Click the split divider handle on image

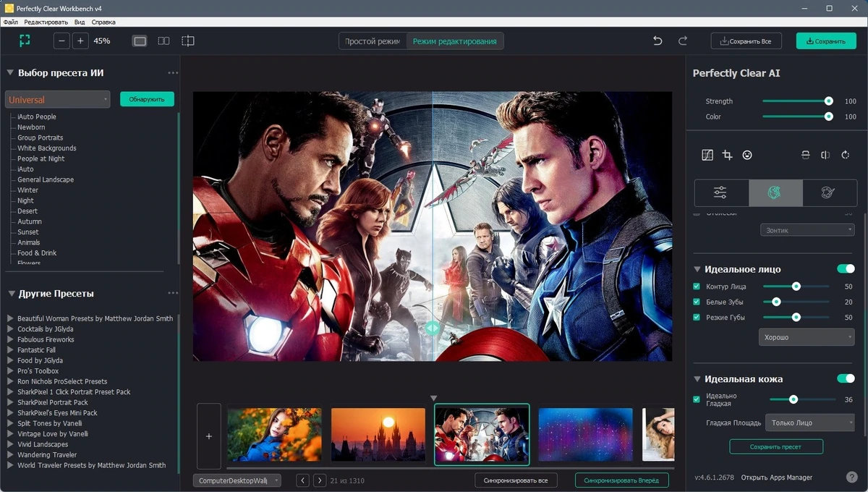pyautogui.click(x=432, y=328)
